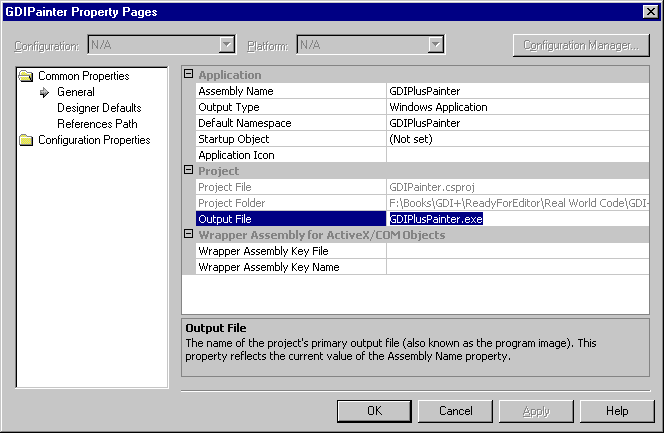The height and width of the screenshot is (433, 664).
Task: Collapse the Application category
Action: coord(188,74)
